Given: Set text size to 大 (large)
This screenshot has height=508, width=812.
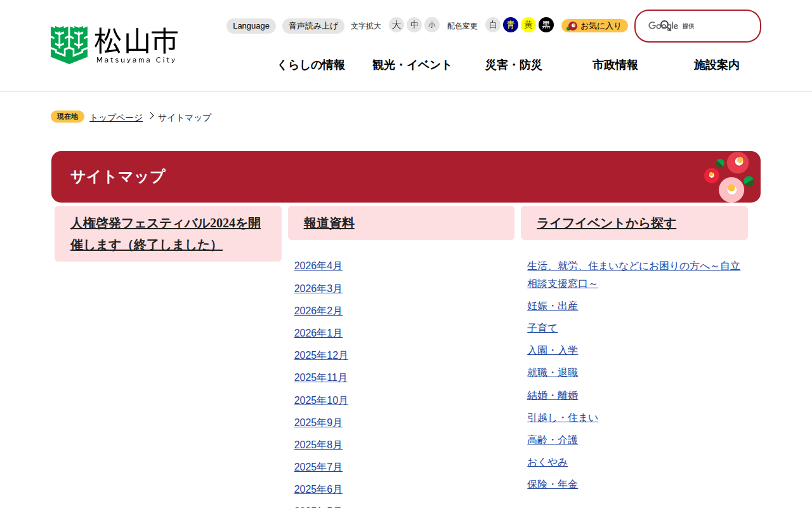Looking at the screenshot, I should [396, 25].
